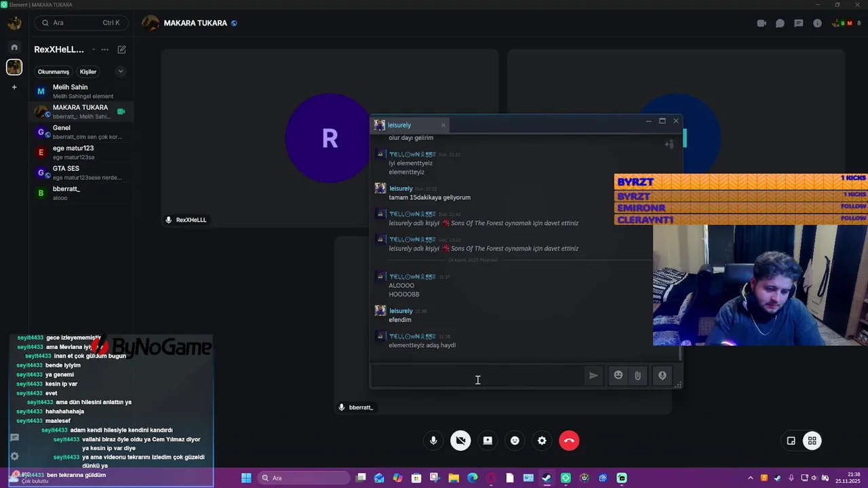Screen dimensions: 868x488
Task: Open Melih Sahin chat
Action: (x=81, y=91)
